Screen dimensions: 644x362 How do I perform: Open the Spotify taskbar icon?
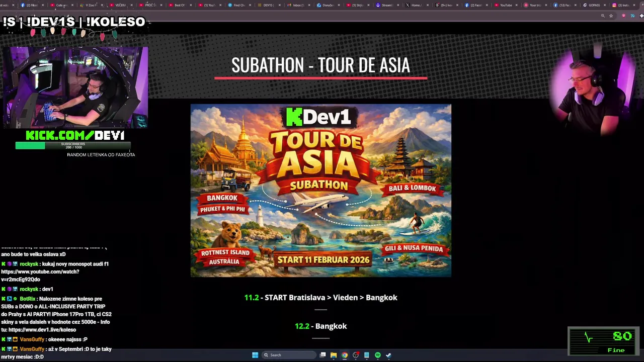378,355
